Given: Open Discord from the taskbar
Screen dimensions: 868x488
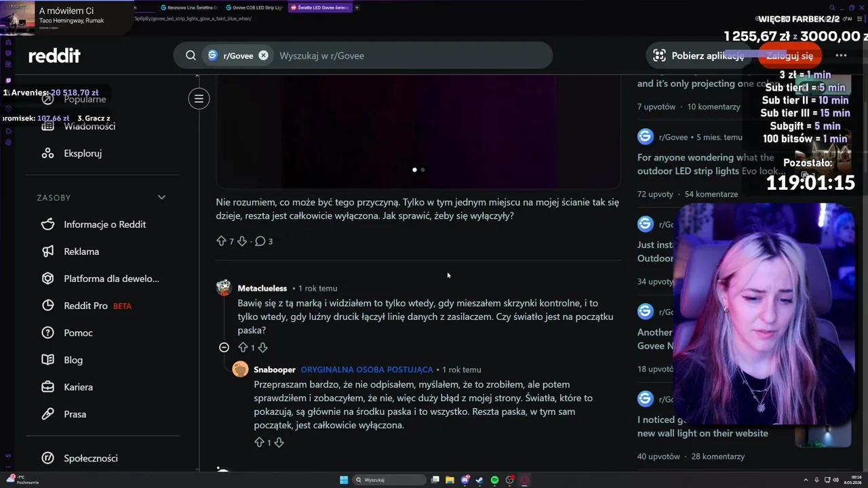Looking at the screenshot, I should click(x=465, y=480).
